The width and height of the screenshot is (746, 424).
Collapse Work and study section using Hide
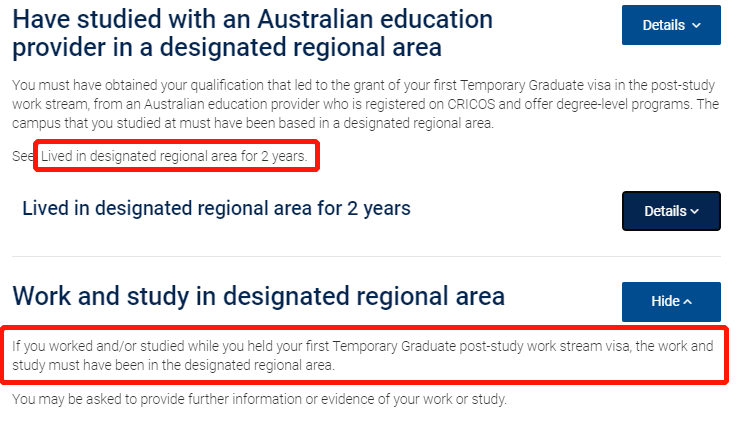[671, 302]
